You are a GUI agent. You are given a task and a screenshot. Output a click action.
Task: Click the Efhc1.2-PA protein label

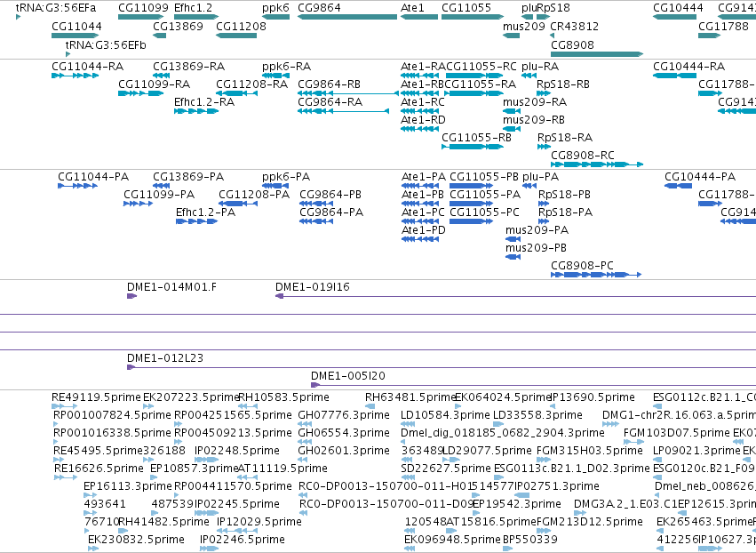205,212
